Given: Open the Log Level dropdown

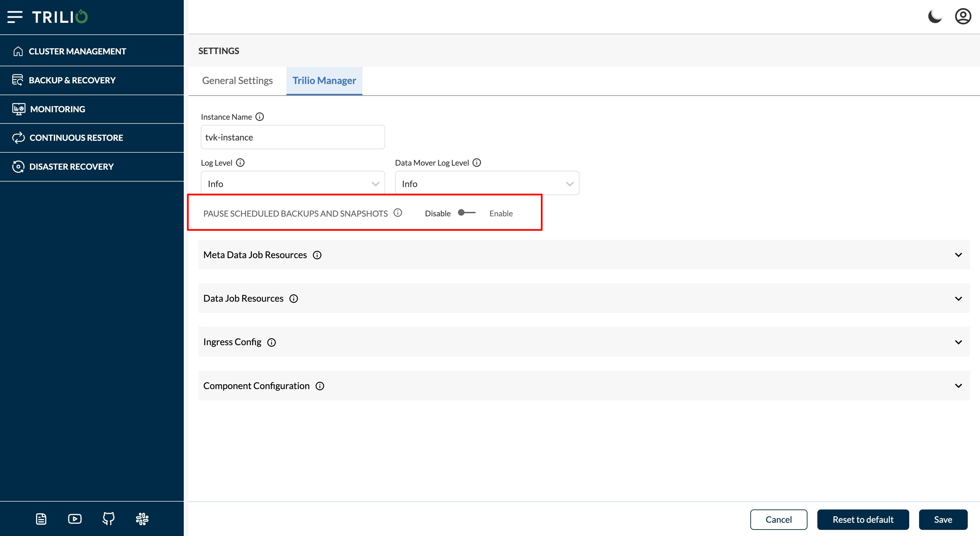Looking at the screenshot, I should click(293, 184).
